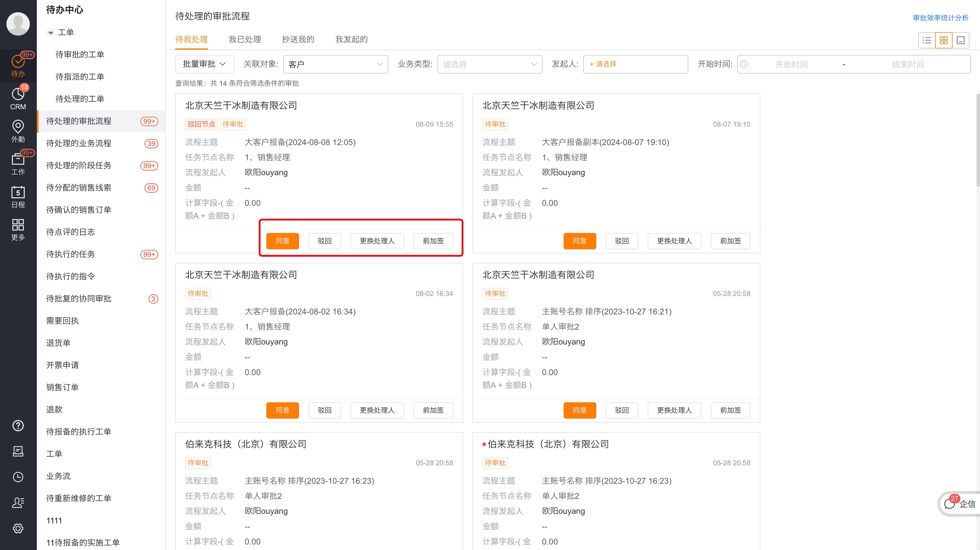Viewport: 980px width, 550px height.
Task: Open the 外勤 location icon
Action: [18, 131]
